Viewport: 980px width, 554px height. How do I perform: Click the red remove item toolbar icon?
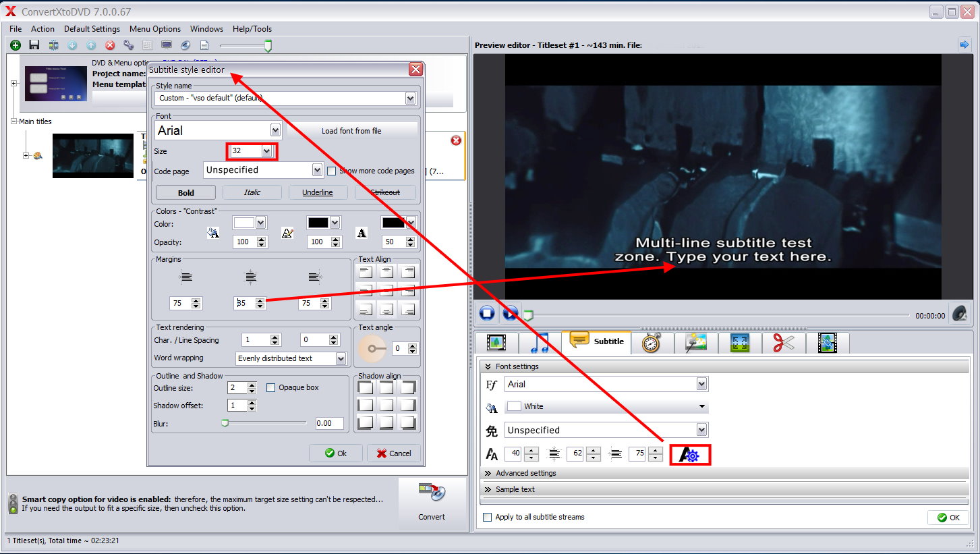110,45
